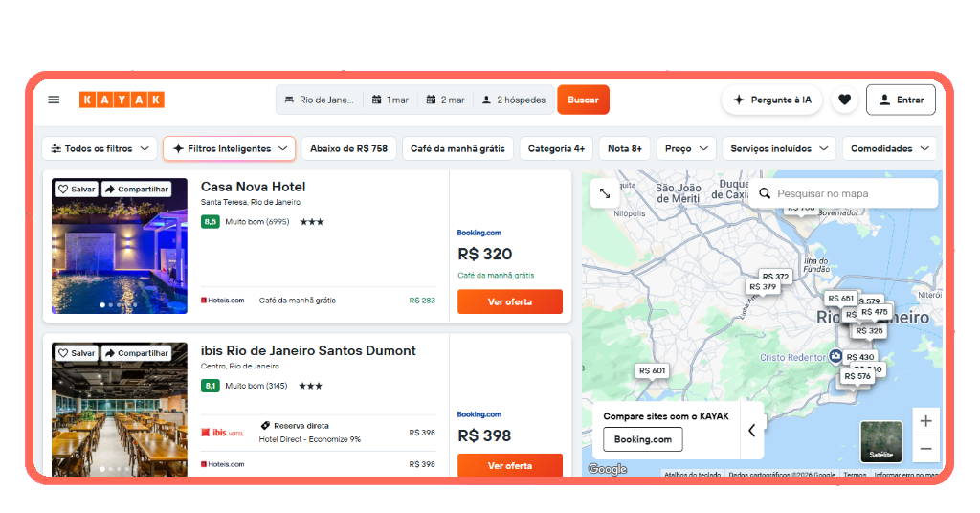
Task: Select the R$ 576 map price marker
Action: (x=857, y=377)
